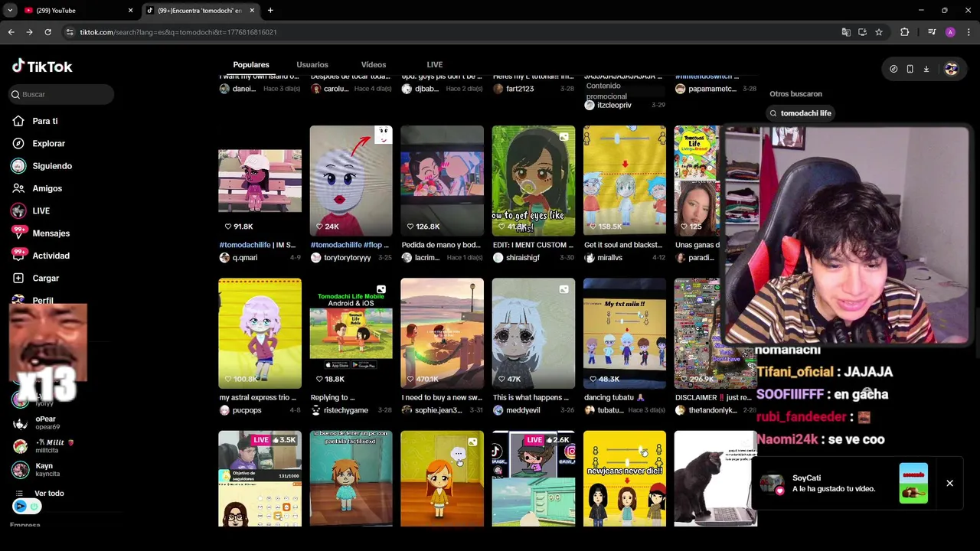Image resolution: width=980 pixels, height=551 pixels.
Task: Open 'My txt miis' video 48.3K
Action: click(625, 333)
